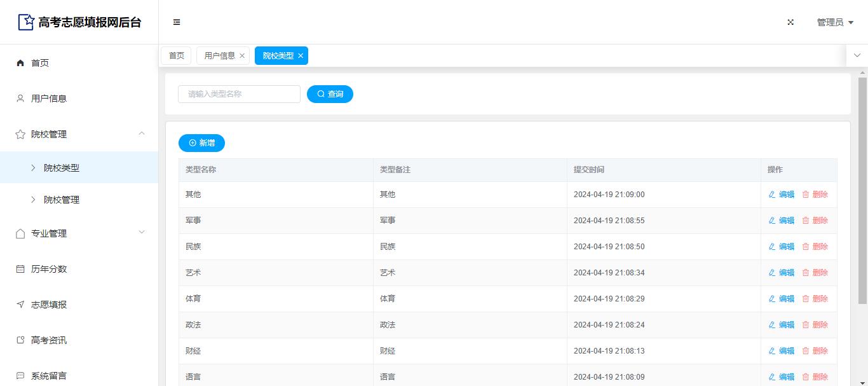
Task: Open 首页 from the sidebar home icon
Action: (20, 63)
